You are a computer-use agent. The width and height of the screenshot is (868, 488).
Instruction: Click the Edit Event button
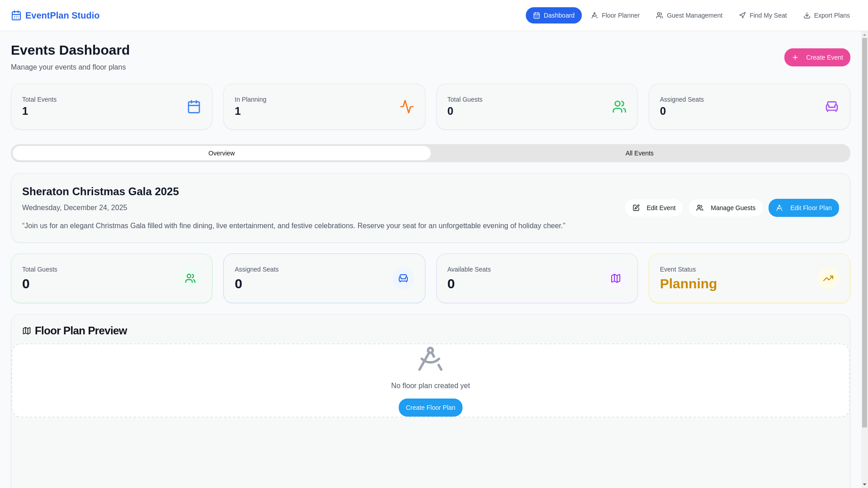(x=654, y=208)
